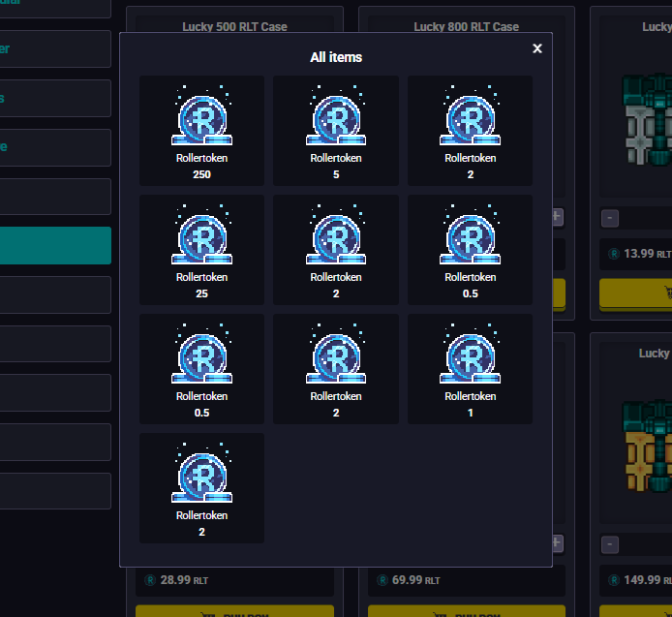Select the Rollertoken 0.5 card in Rollertoken 1's row
Screen dimensions: 672x617
pos(201,369)
